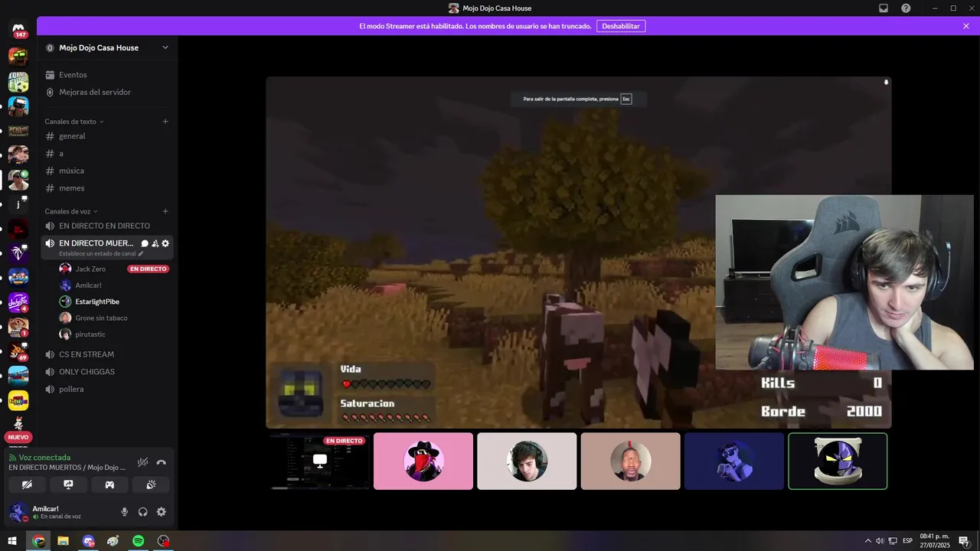This screenshot has height=551, width=980.
Task: Dismiss the Streamer mode banner
Action: point(966,26)
